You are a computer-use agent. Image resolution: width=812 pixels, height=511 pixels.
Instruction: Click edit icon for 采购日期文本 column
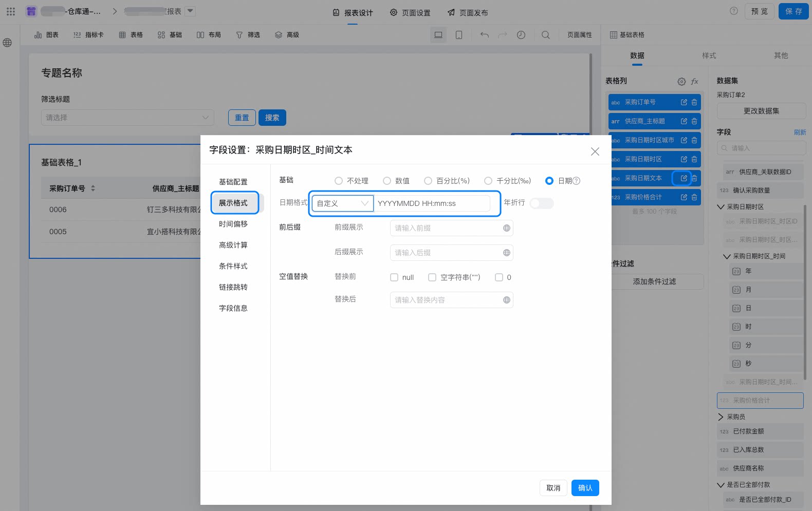[684, 178]
